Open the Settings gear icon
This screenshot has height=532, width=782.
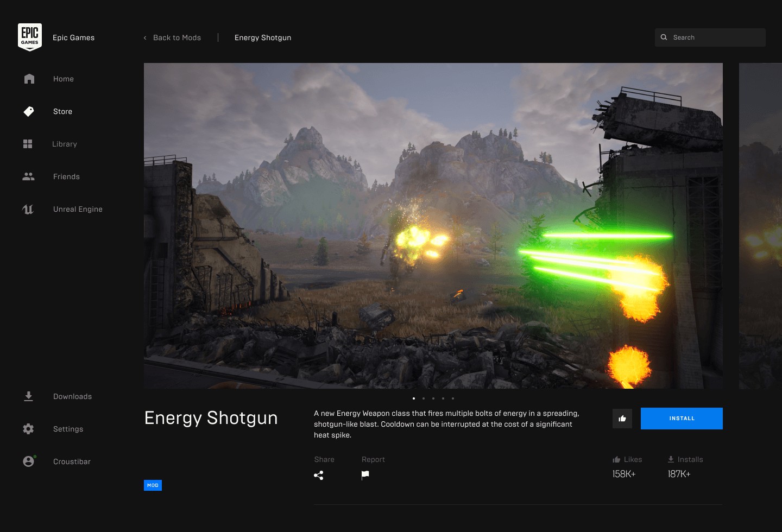point(28,429)
